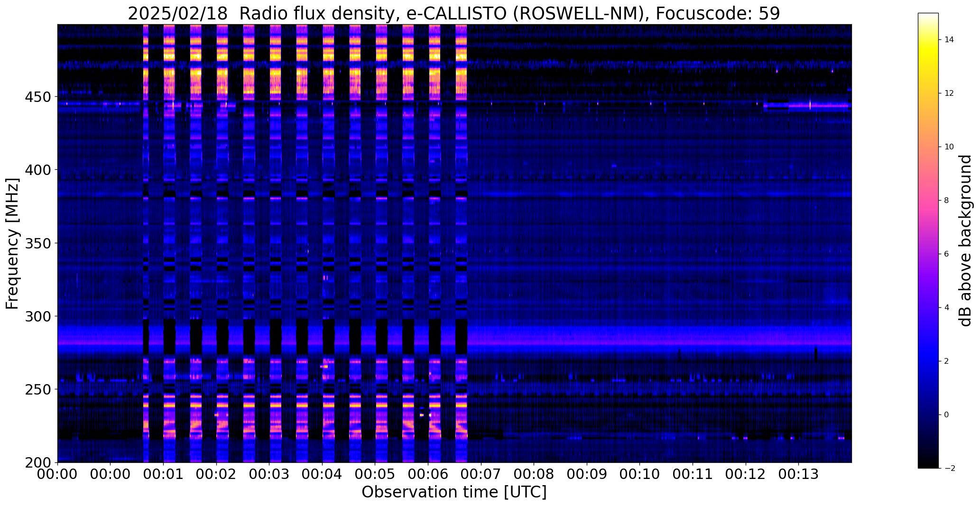Click the colorbar tick label 12

pyautogui.click(x=949, y=93)
